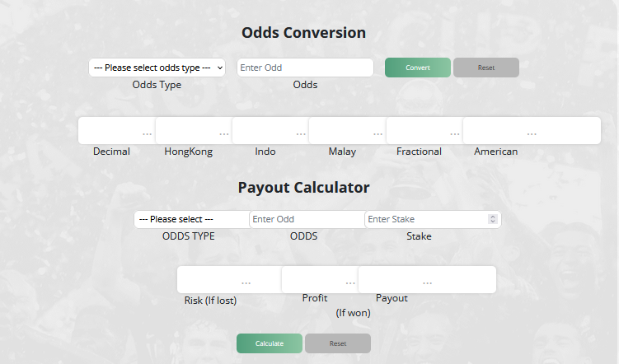Click the Malay odds output box
The height and width of the screenshot is (364, 619).
pos(347,131)
